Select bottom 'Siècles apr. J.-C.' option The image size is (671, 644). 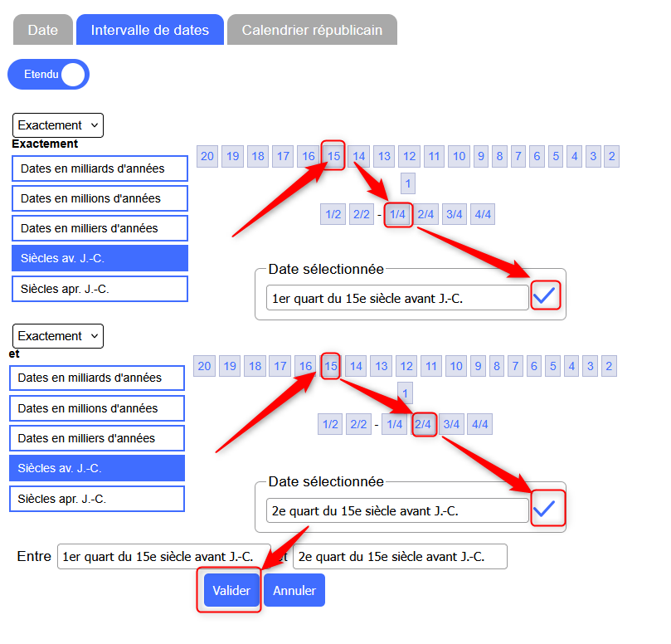pyautogui.click(x=96, y=499)
